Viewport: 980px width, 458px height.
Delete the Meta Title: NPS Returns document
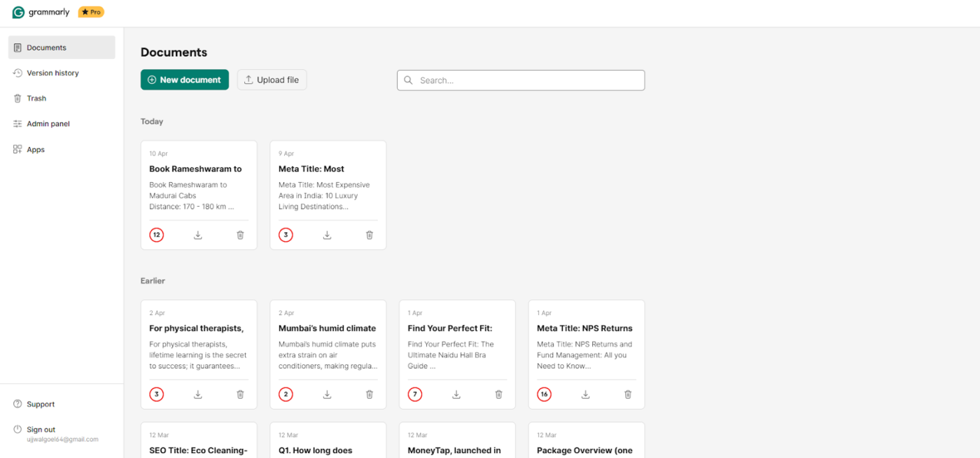pos(628,395)
